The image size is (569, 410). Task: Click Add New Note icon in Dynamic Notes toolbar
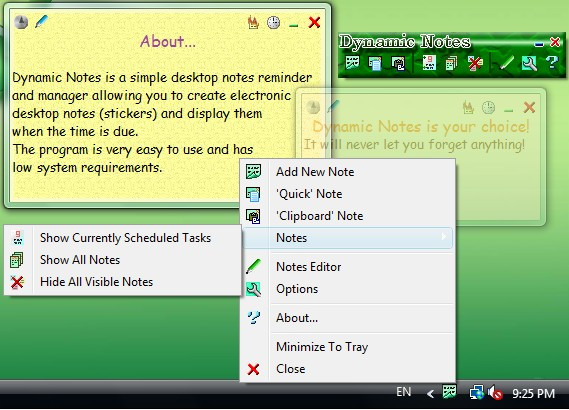click(x=352, y=63)
